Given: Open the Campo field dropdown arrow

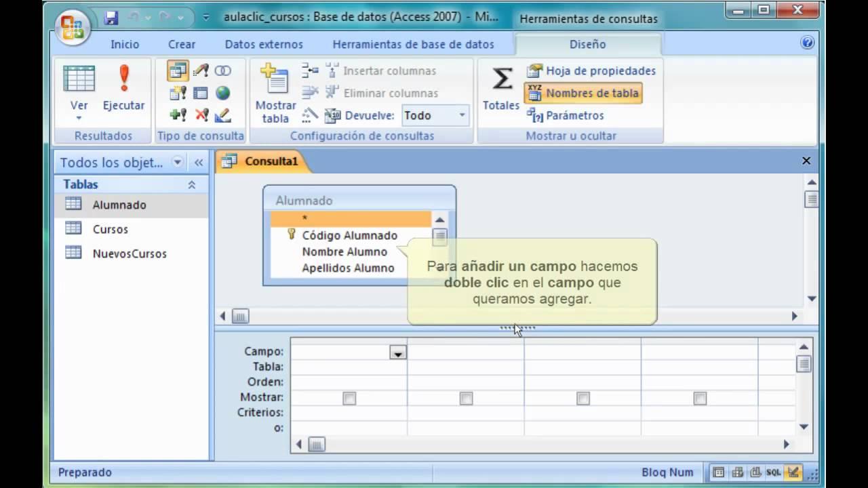Looking at the screenshot, I should point(397,352).
